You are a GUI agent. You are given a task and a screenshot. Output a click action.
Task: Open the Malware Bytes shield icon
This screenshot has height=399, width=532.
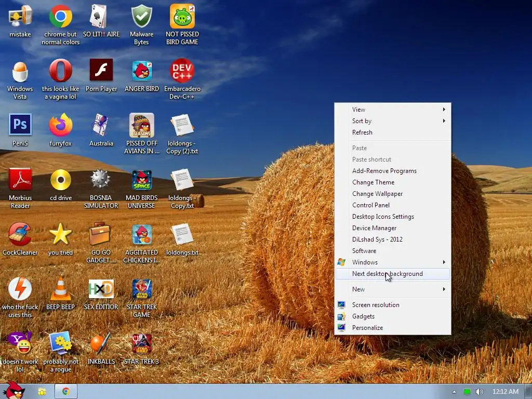tap(141, 16)
